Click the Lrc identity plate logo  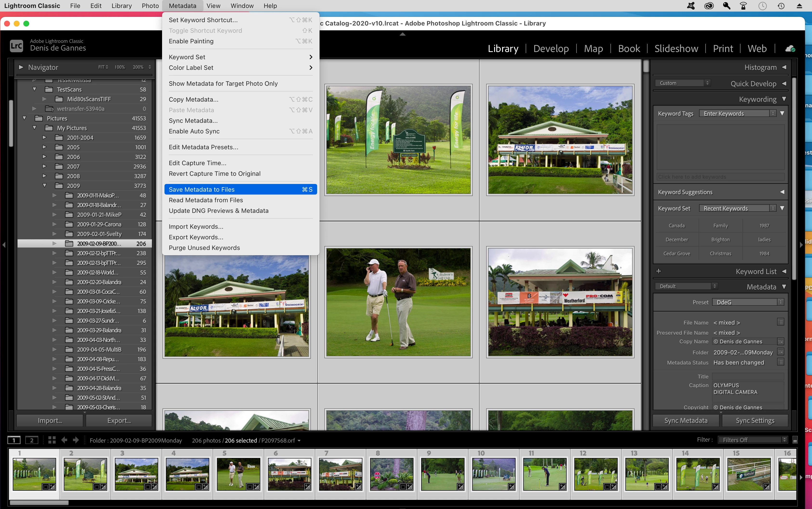tap(16, 46)
